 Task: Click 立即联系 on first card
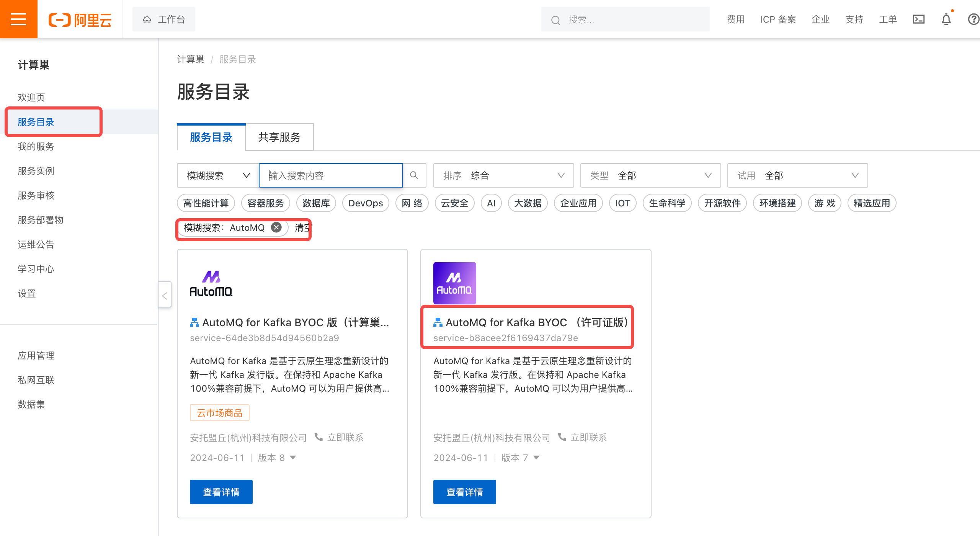[x=345, y=437]
